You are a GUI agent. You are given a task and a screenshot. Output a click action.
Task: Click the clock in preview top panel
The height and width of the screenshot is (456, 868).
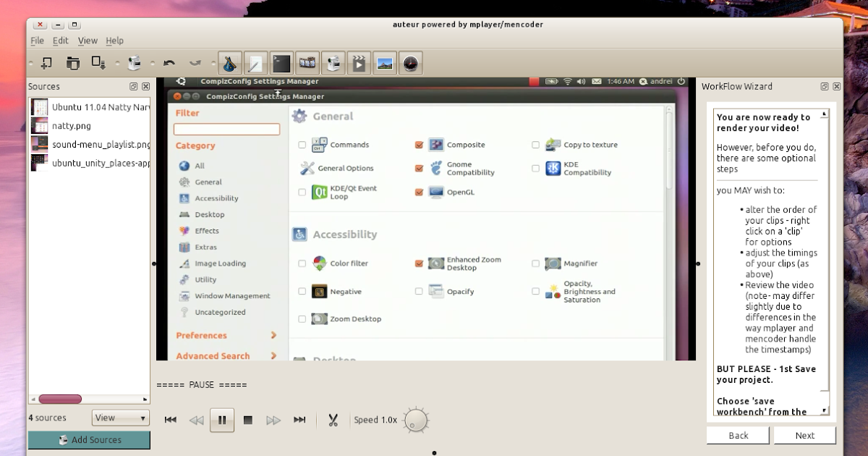[x=621, y=82]
